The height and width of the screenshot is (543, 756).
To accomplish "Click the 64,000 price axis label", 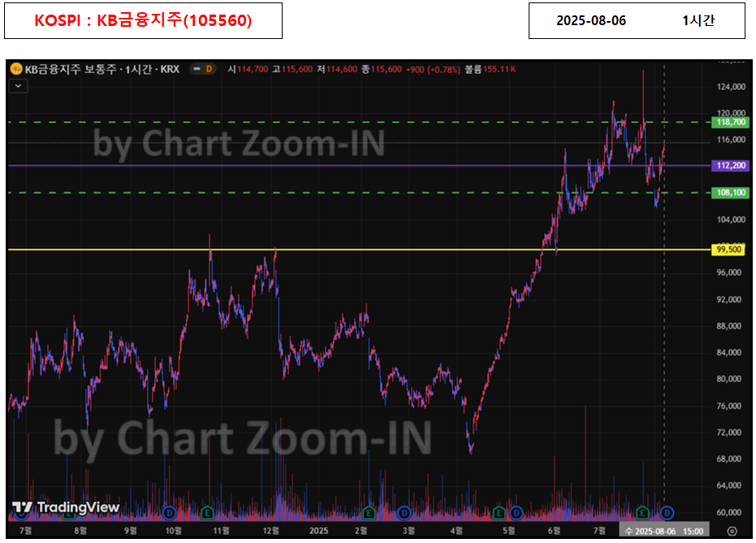I will click(728, 485).
